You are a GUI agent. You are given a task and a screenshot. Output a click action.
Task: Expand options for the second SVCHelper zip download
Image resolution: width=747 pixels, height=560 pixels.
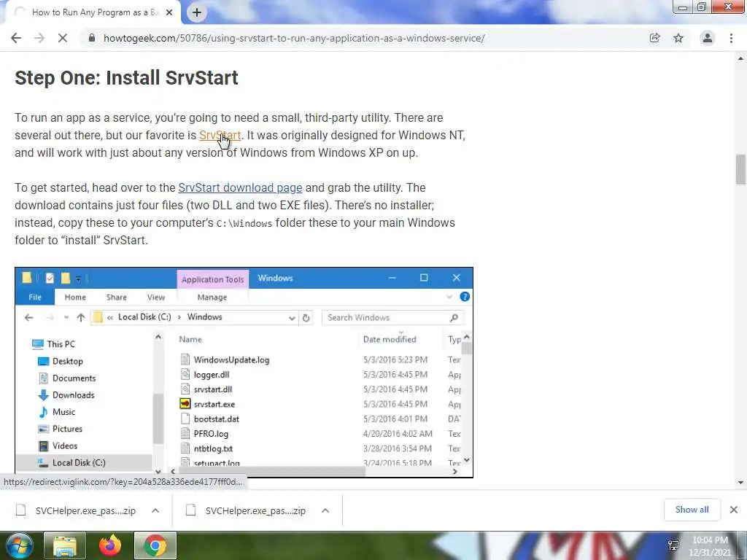coord(325,510)
